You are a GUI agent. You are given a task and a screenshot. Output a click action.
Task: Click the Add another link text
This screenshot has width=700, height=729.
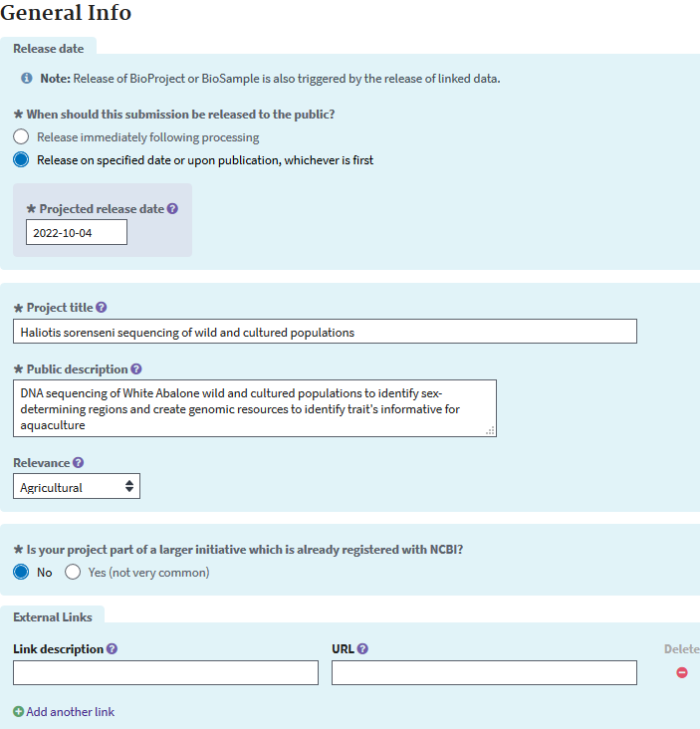(x=70, y=712)
